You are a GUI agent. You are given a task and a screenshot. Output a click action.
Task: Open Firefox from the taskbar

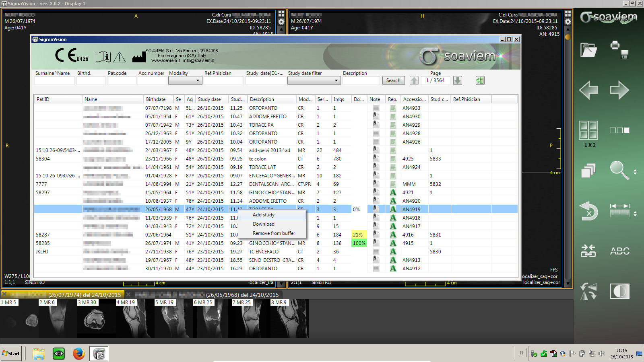(79, 354)
